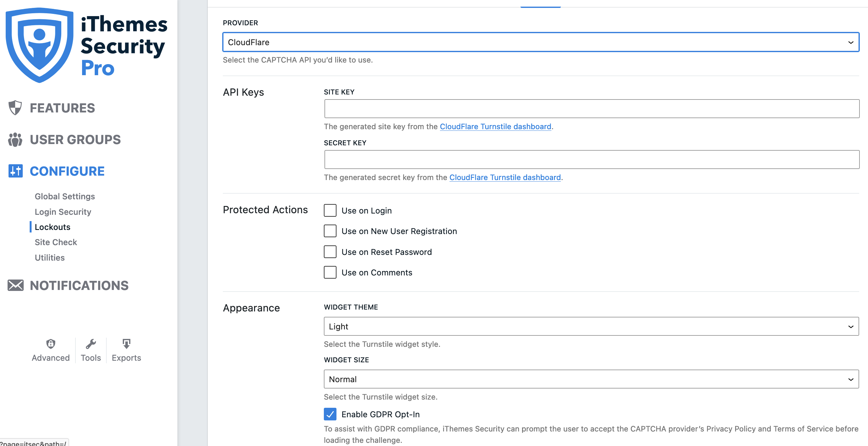
Task: Open the CONFIGURE section
Action: [67, 171]
